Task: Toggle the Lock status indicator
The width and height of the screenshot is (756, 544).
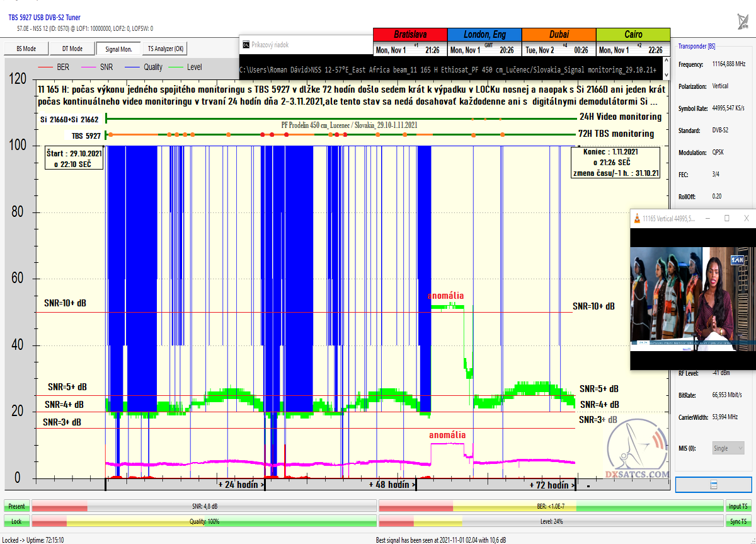Action: pyautogui.click(x=16, y=521)
